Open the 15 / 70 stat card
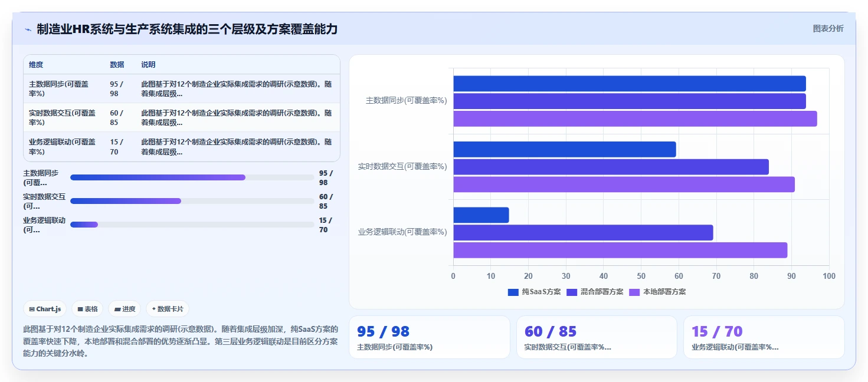This screenshot has height=382, width=868. [764, 337]
